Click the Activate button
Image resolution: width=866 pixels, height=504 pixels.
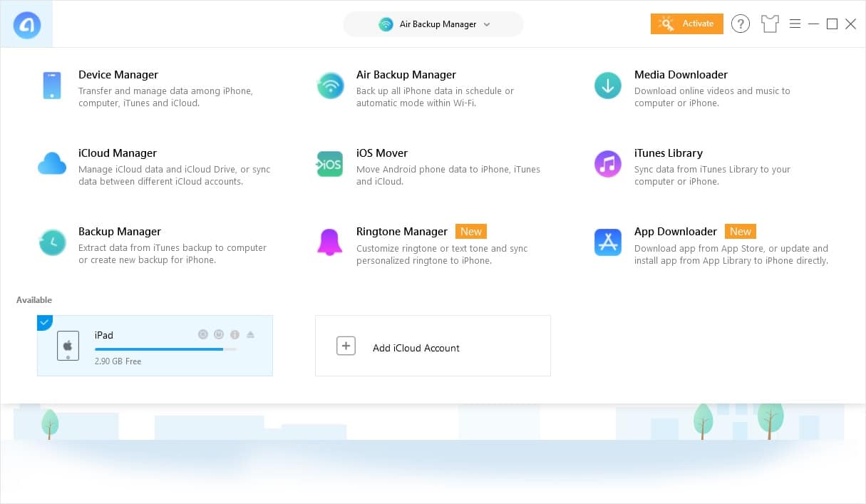pos(687,24)
